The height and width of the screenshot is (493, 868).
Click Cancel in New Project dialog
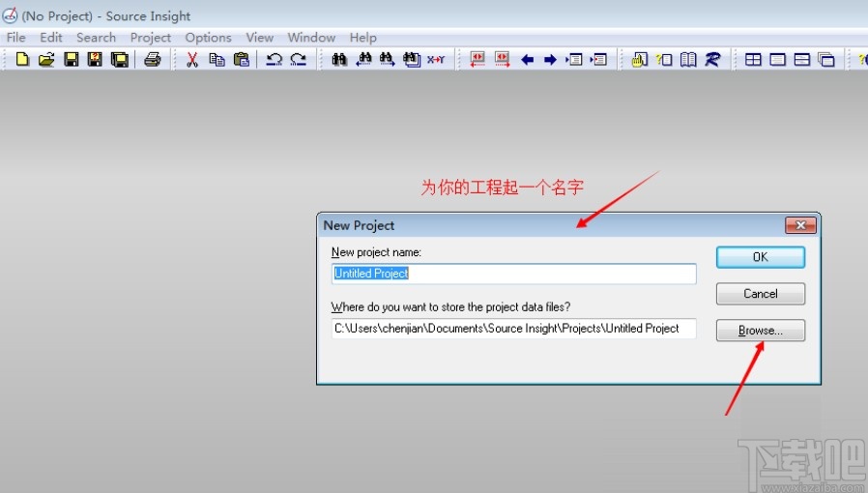(x=761, y=294)
